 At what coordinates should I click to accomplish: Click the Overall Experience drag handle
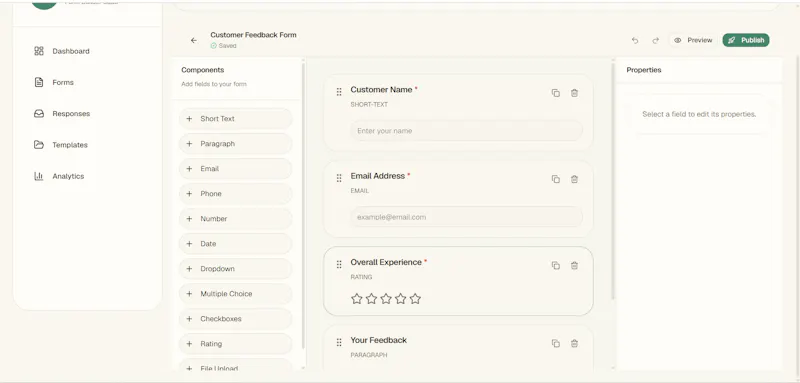pyautogui.click(x=339, y=264)
